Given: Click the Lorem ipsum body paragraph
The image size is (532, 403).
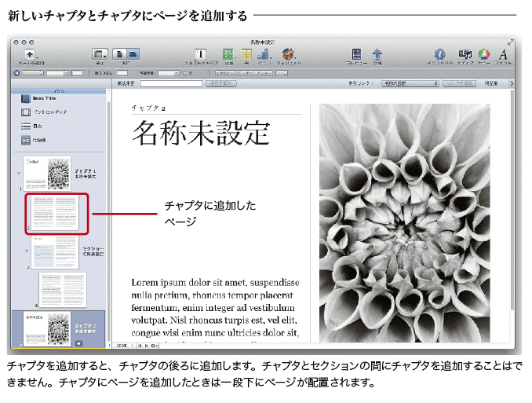Looking at the screenshot, I should [x=216, y=310].
